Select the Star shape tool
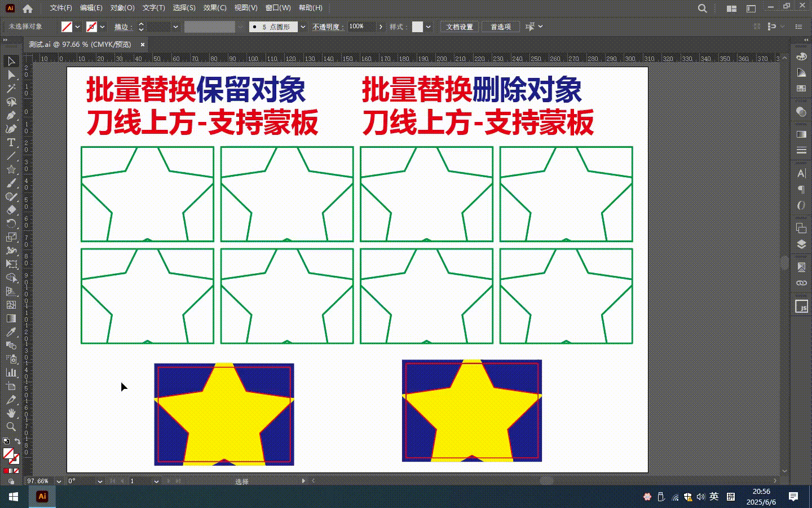 coord(11,169)
